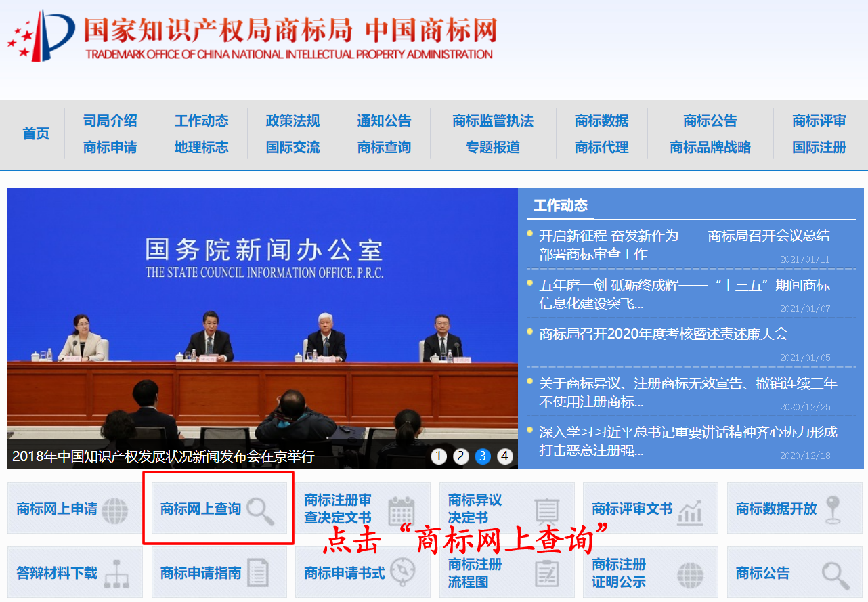Open 专题报道 navigation item

coord(493,147)
